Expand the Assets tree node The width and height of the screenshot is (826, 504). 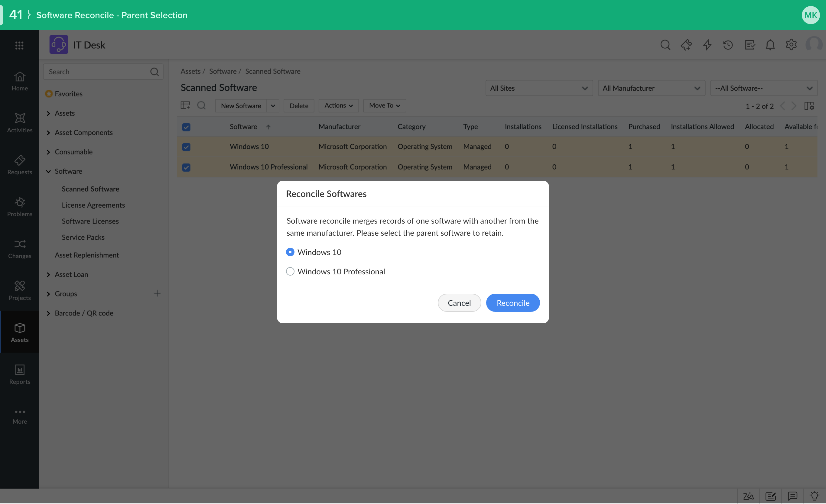pos(48,114)
